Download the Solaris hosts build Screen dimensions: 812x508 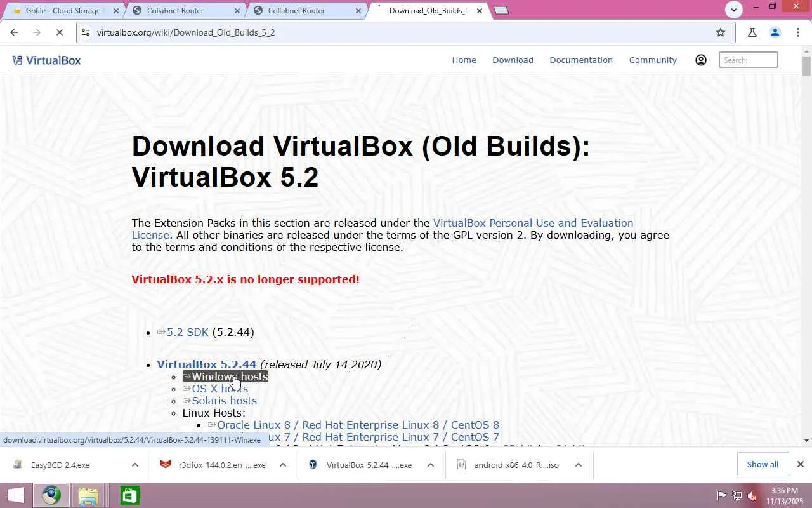(219, 401)
